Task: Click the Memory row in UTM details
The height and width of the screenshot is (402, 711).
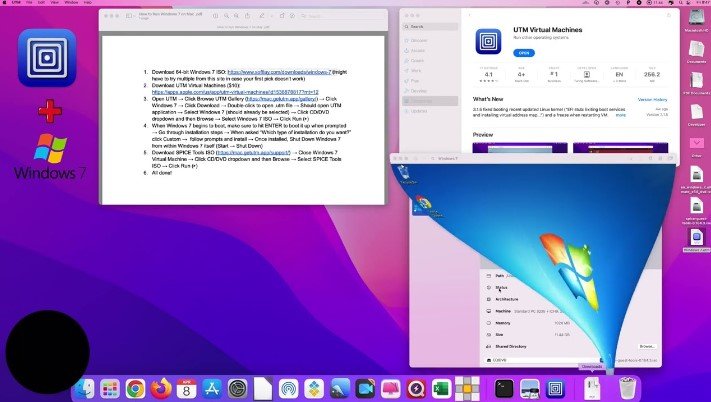Action: 528,323
